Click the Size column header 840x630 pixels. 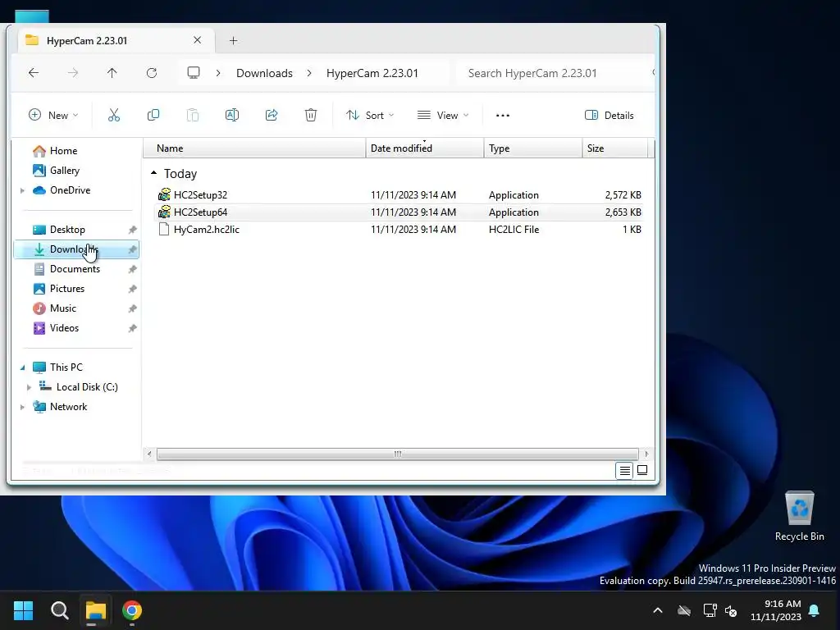click(x=615, y=148)
